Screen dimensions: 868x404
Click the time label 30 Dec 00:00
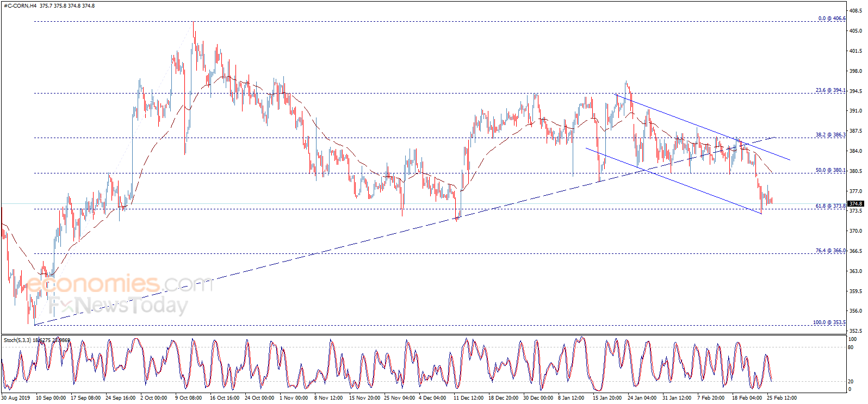tap(538, 398)
